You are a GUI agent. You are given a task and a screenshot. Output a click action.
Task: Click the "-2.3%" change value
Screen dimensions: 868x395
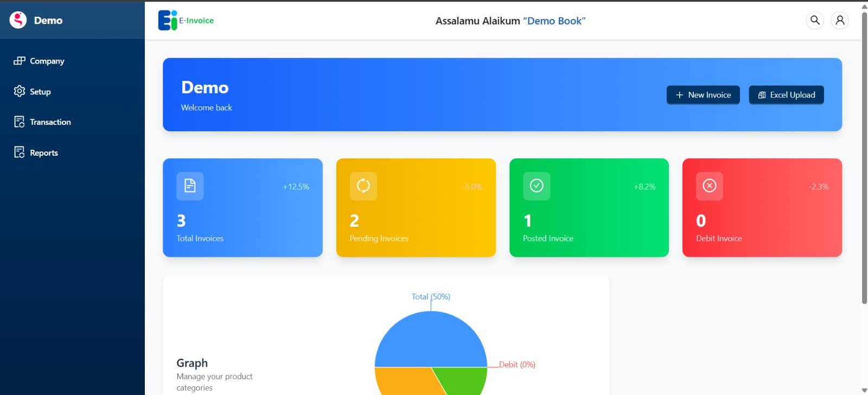pos(819,187)
